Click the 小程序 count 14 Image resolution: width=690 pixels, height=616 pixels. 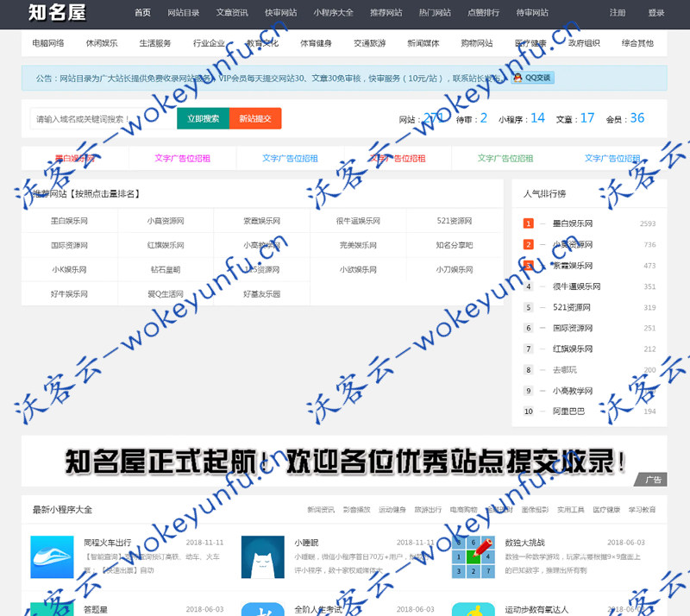pyautogui.click(x=537, y=118)
